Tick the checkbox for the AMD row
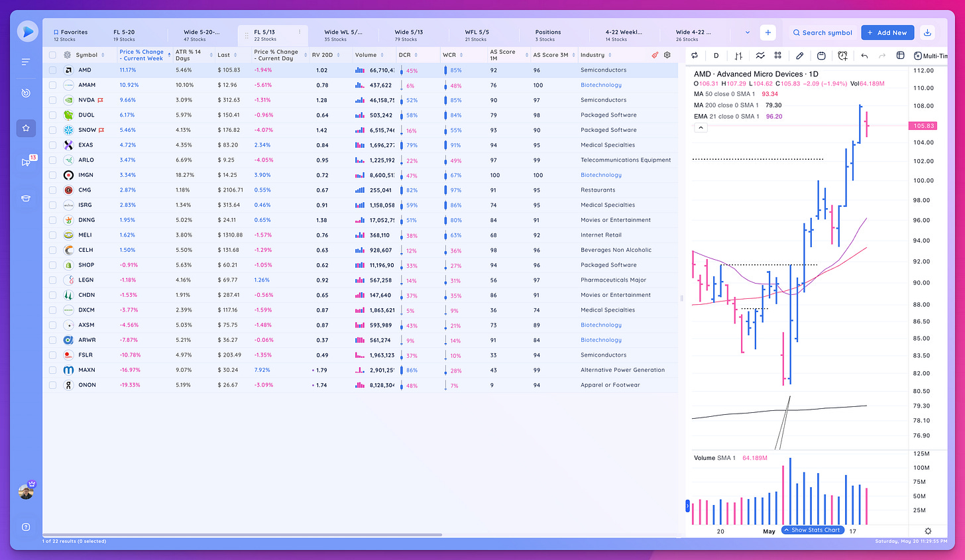Viewport: 965px width, 560px height. 53,70
